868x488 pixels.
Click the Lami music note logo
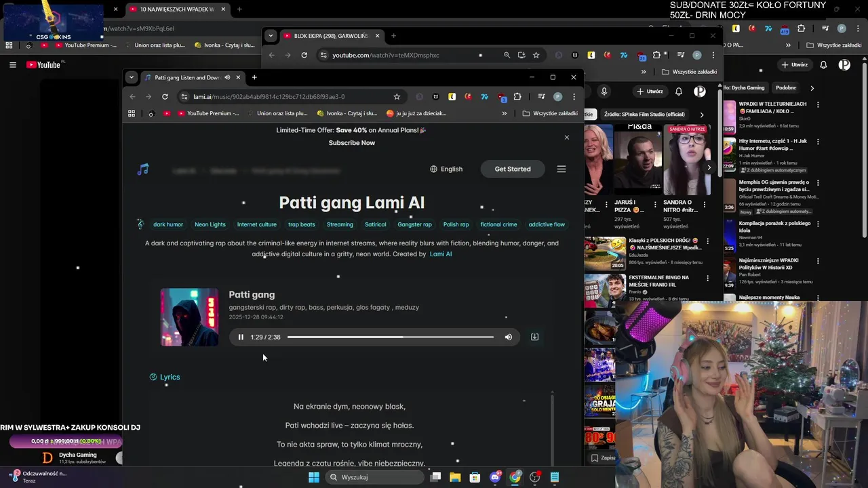142,169
